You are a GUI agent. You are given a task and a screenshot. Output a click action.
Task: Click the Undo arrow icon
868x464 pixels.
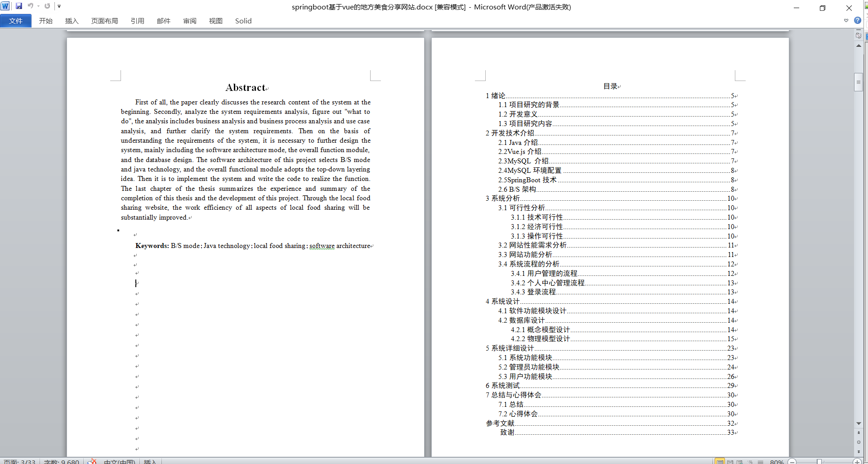[30, 6]
